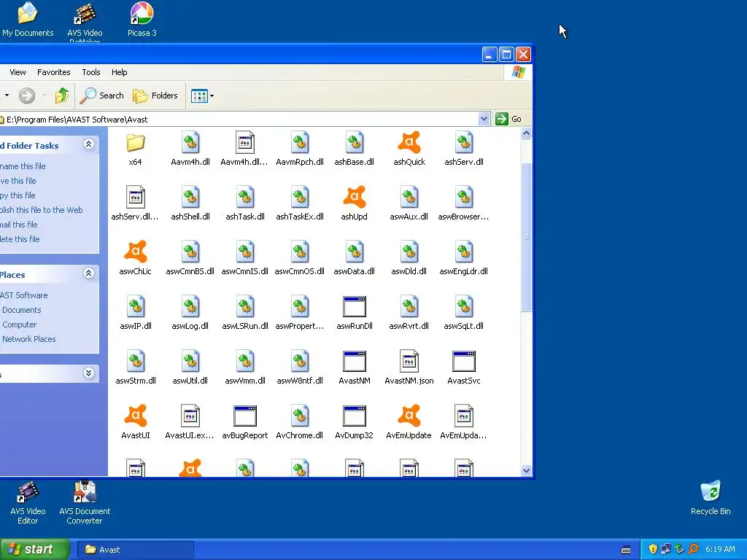Select the aswRunDll program icon
The height and width of the screenshot is (560, 747).
(355, 307)
